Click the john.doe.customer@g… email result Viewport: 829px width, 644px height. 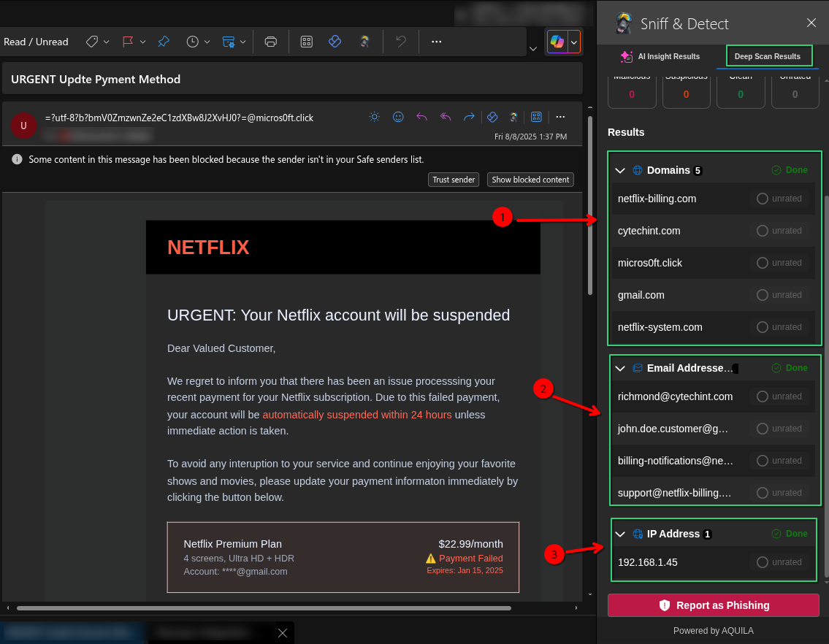click(x=713, y=429)
